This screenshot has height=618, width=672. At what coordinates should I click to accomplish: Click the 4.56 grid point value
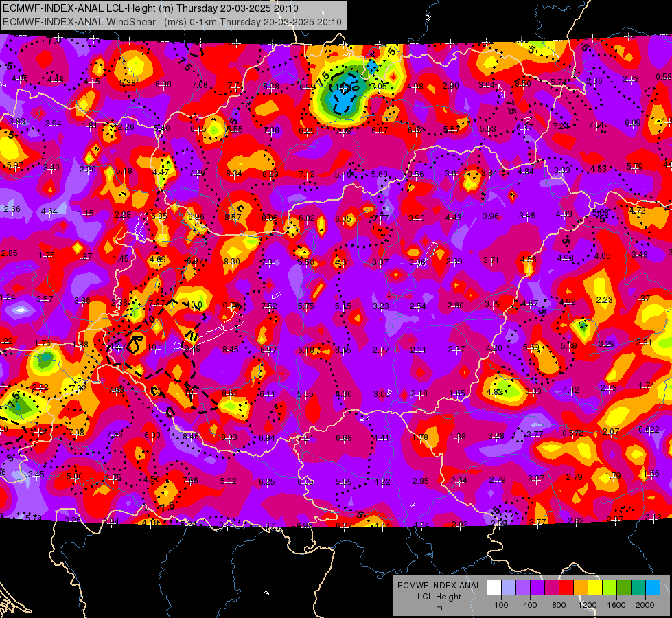tap(529, 259)
